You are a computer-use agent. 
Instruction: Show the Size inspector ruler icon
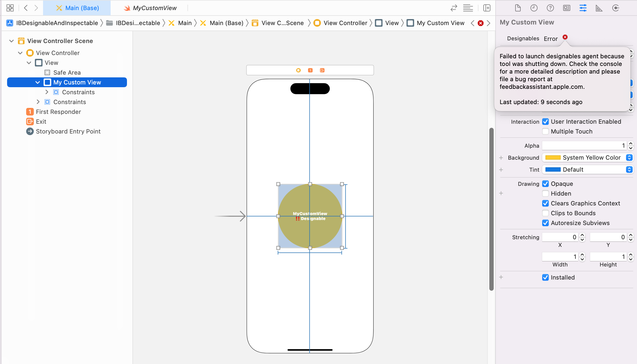[x=599, y=8]
